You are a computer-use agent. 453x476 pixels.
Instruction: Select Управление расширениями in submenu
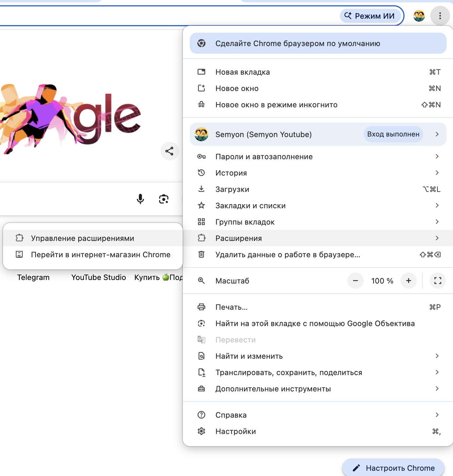coord(93,238)
